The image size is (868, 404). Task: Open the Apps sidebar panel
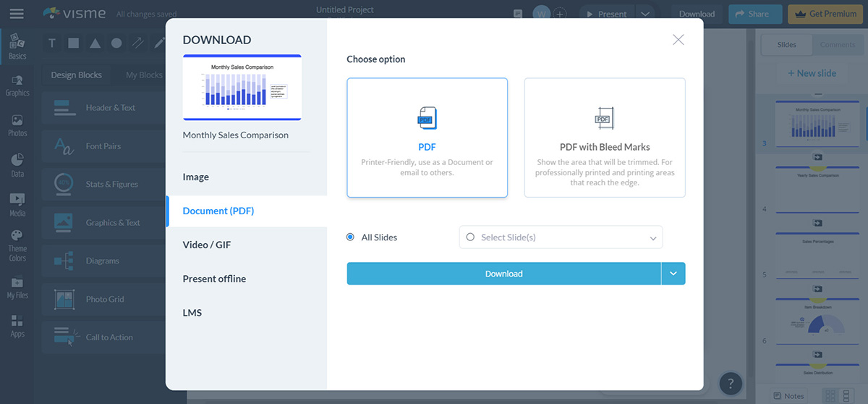pyautogui.click(x=17, y=326)
